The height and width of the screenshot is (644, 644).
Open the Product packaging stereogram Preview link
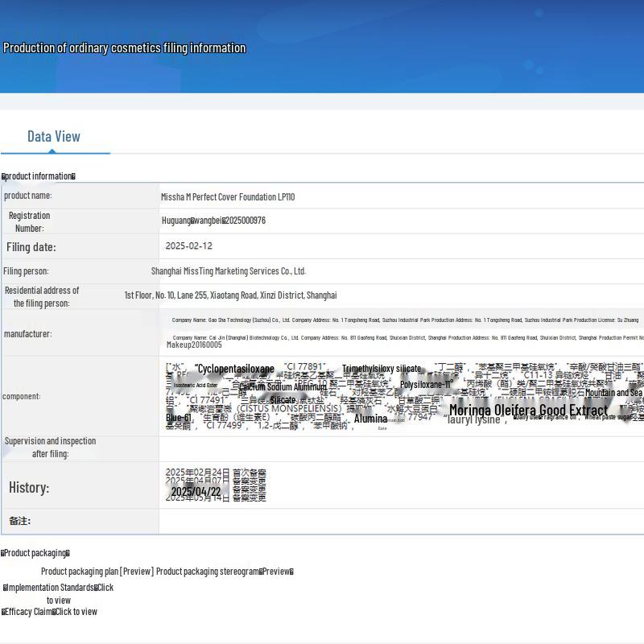tap(225, 572)
